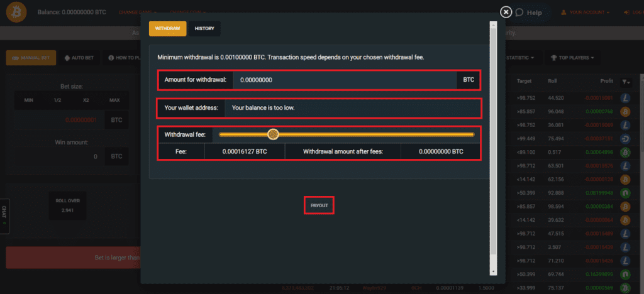The width and height of the screenshot is (644, 294).
Task: Click coin icon in row with roll 62.156
Action: [x=625, y=180]
